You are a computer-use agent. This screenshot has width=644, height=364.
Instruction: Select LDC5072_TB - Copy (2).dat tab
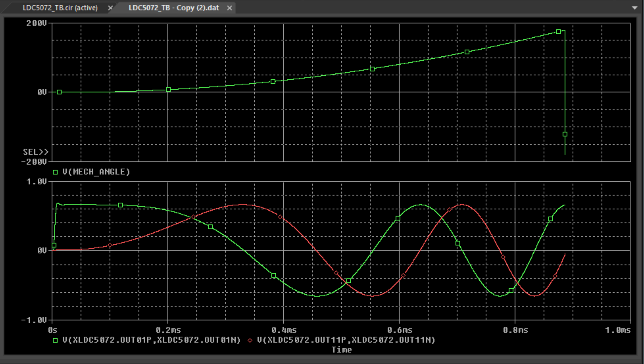(174, 8)
